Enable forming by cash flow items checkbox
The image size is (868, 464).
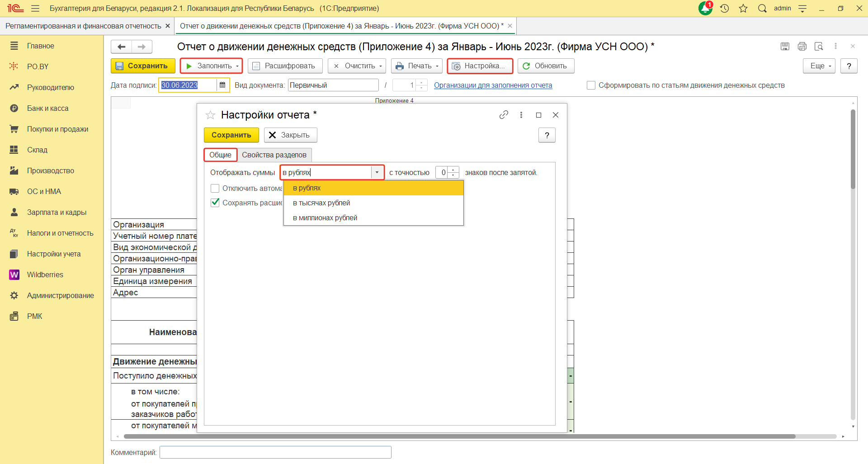591,85
